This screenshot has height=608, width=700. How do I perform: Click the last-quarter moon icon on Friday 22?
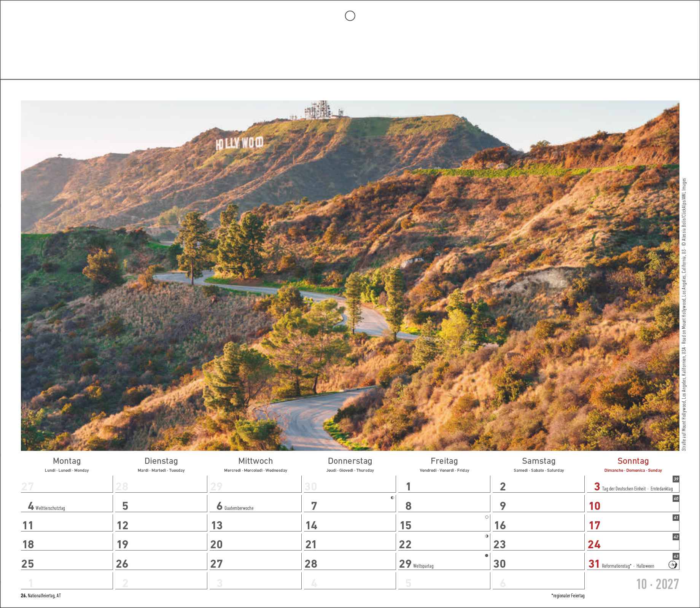(487, 536)
